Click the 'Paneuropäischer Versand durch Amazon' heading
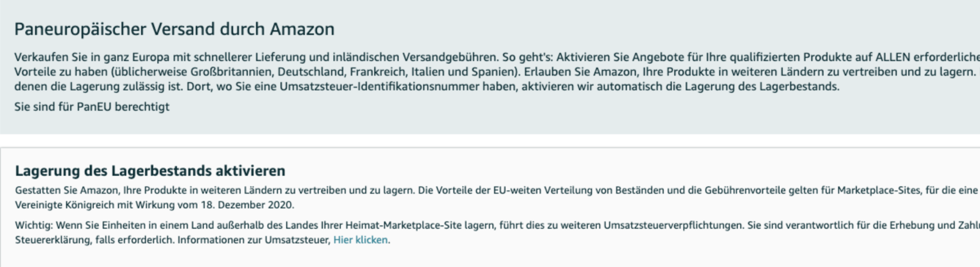The image size is (980, 267). tap(174, 29)
